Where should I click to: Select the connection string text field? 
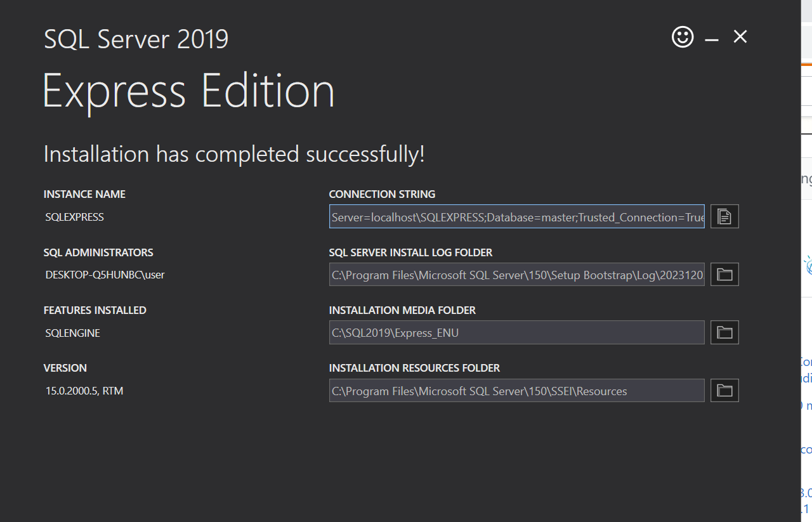[516, 216]
